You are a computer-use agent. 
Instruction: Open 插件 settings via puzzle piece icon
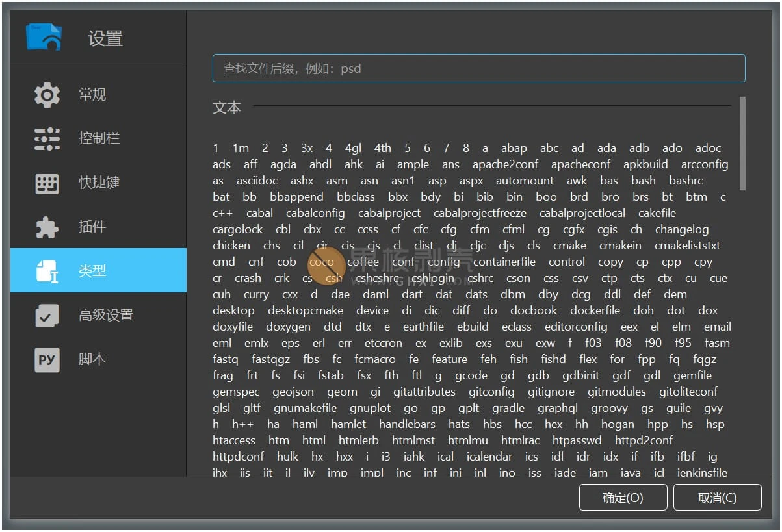pyautogui.click(x=46, y=227)
